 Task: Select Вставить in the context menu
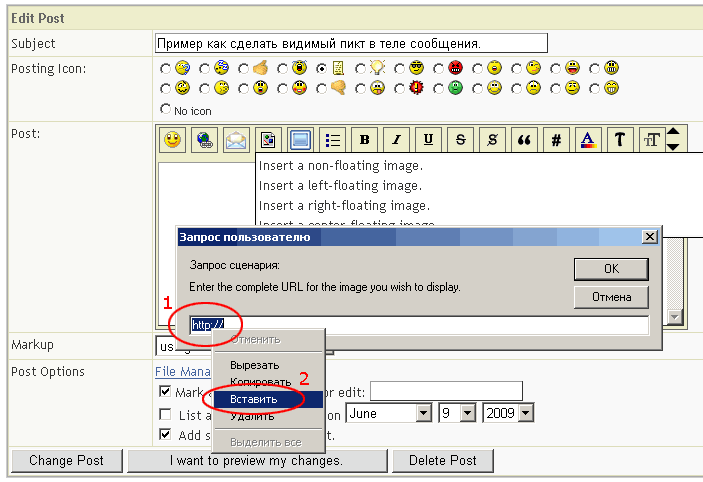click(x=268, y=399)
